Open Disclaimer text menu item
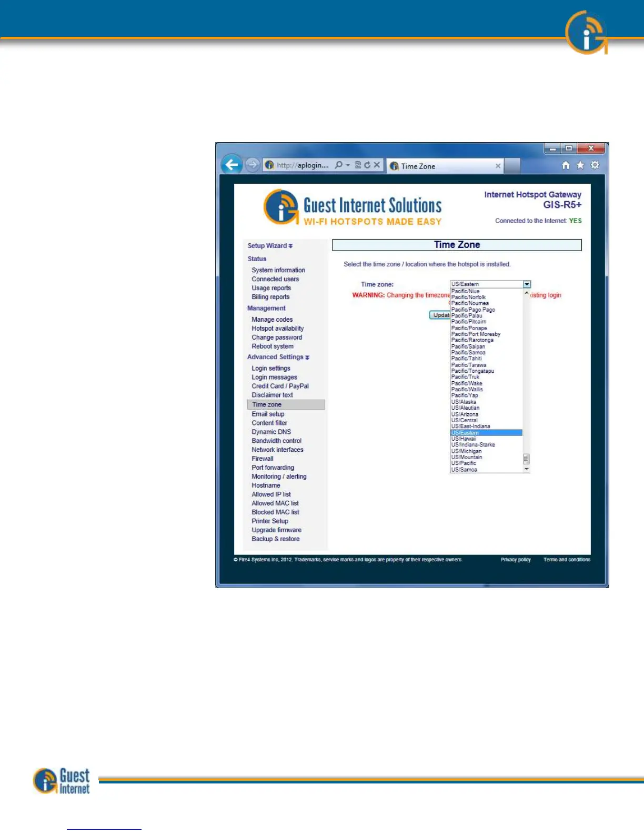 [272, 395]
